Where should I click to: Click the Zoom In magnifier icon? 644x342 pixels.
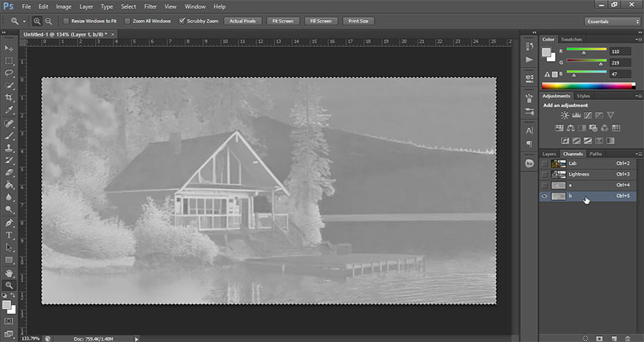[x=37, y=21]
